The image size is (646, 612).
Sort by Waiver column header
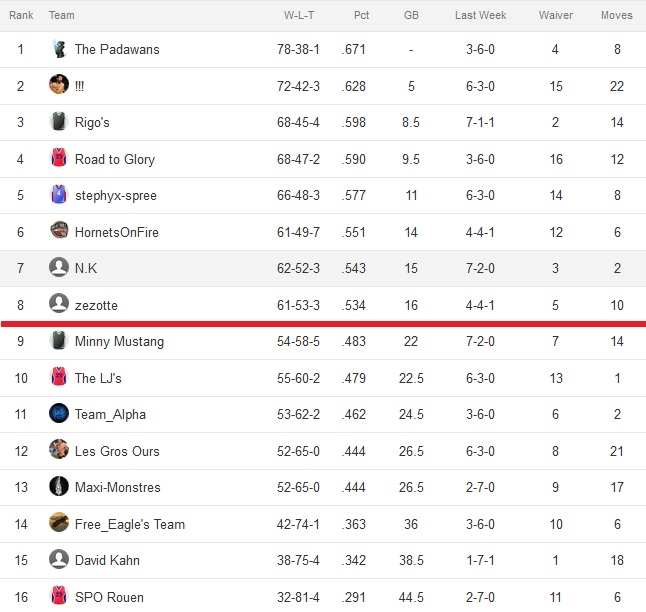point(556,15)
